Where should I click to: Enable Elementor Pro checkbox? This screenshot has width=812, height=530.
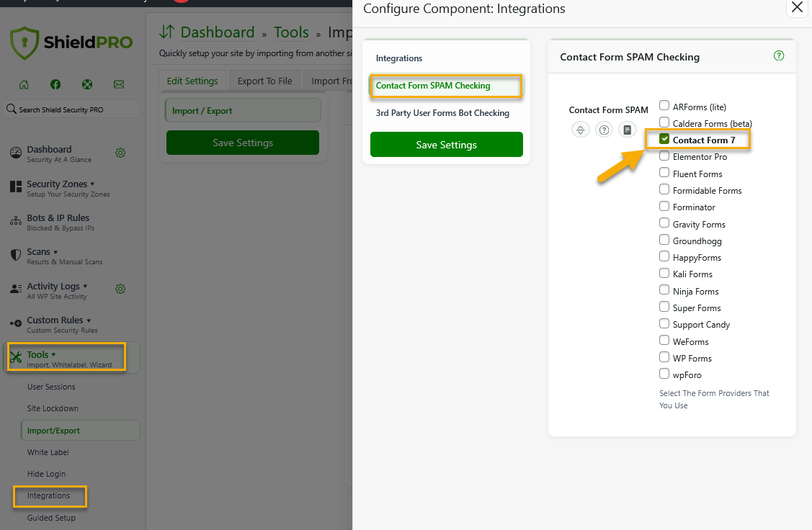(x=664, y=156)
